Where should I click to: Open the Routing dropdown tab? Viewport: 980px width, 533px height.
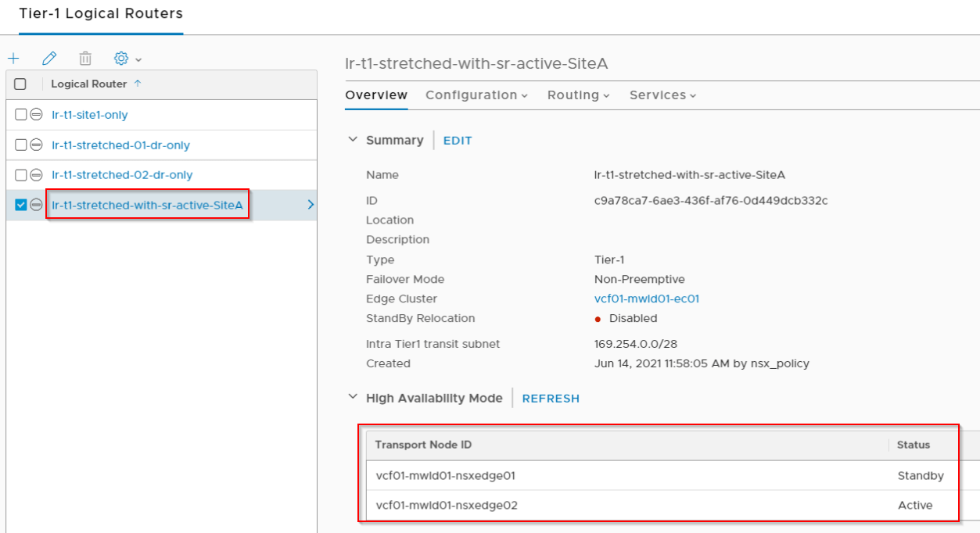pyautogui.click(x=578, y=95)
